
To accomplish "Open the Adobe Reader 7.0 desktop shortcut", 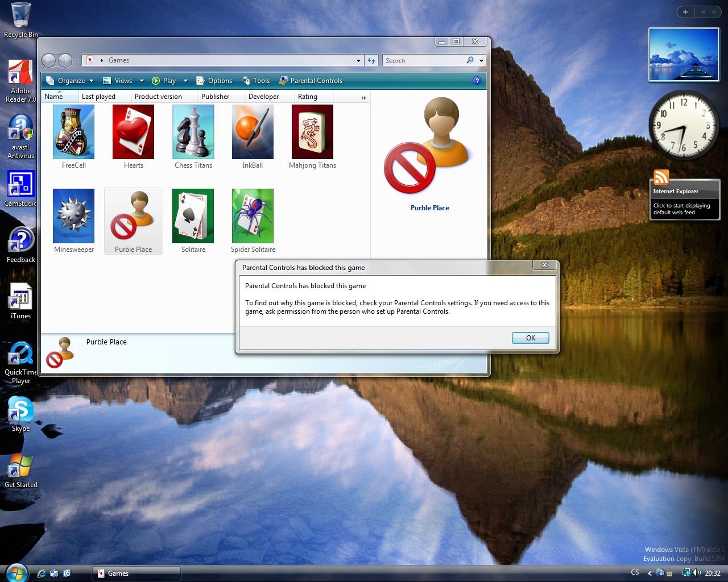I will [x=21, y=72].
